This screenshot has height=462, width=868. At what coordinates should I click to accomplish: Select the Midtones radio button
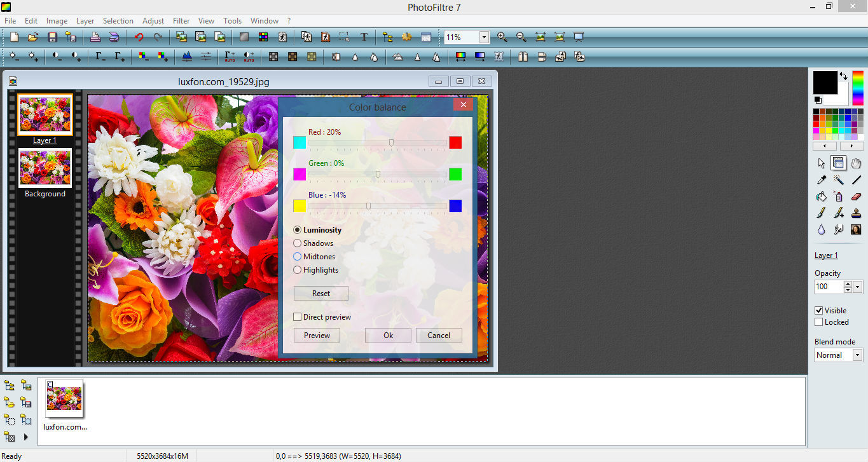tap(297, 257)
